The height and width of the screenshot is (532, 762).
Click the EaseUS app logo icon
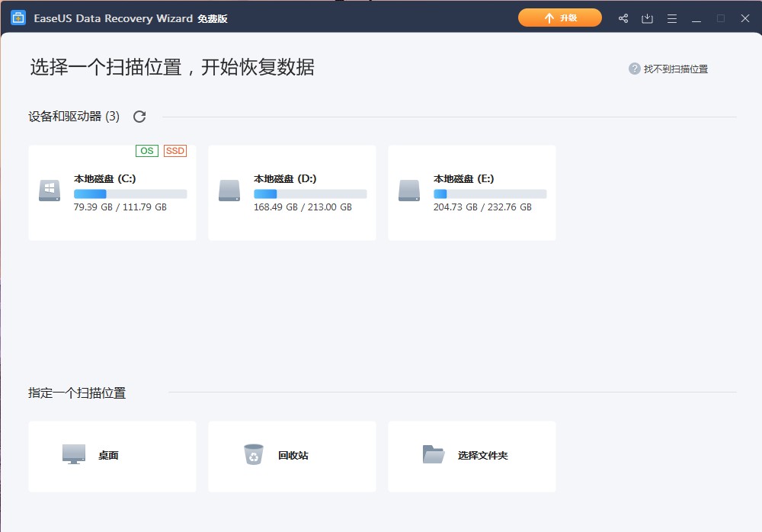pos(18,18)
